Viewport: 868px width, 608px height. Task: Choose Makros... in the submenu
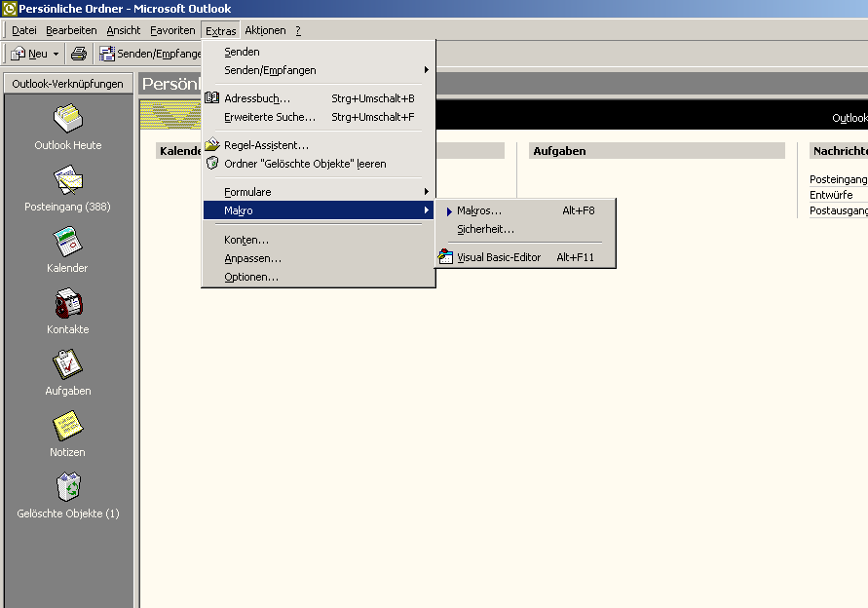click(x=525, y=210)
